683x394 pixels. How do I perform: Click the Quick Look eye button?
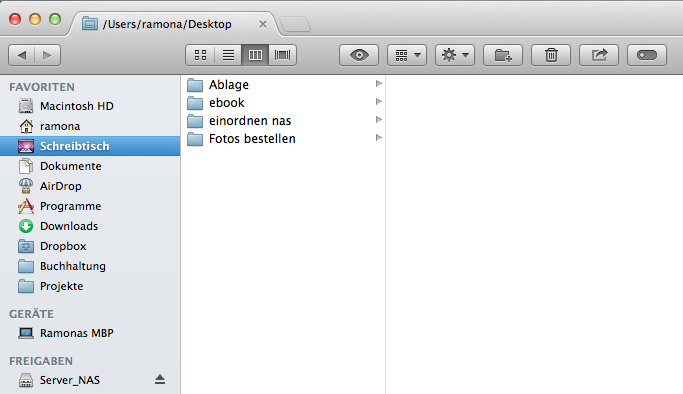[x=359, y=55]
